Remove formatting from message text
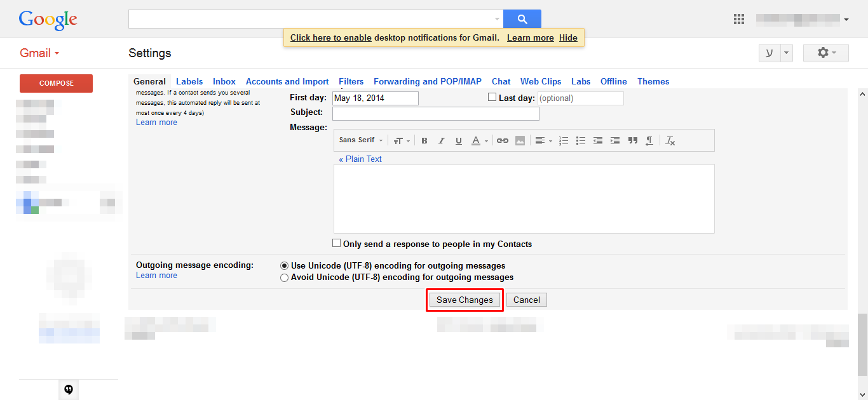Screen dimensions: 868x400 coord(670,141)
